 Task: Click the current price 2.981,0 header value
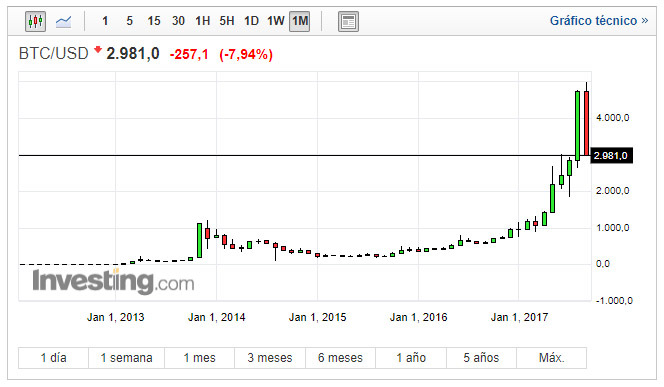point(133,54)
